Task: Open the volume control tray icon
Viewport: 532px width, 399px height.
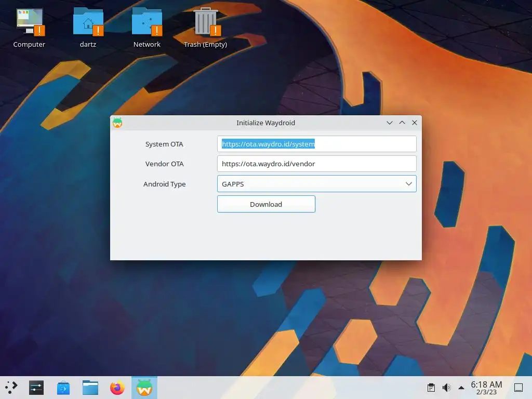Action: [x=446, y=388]
